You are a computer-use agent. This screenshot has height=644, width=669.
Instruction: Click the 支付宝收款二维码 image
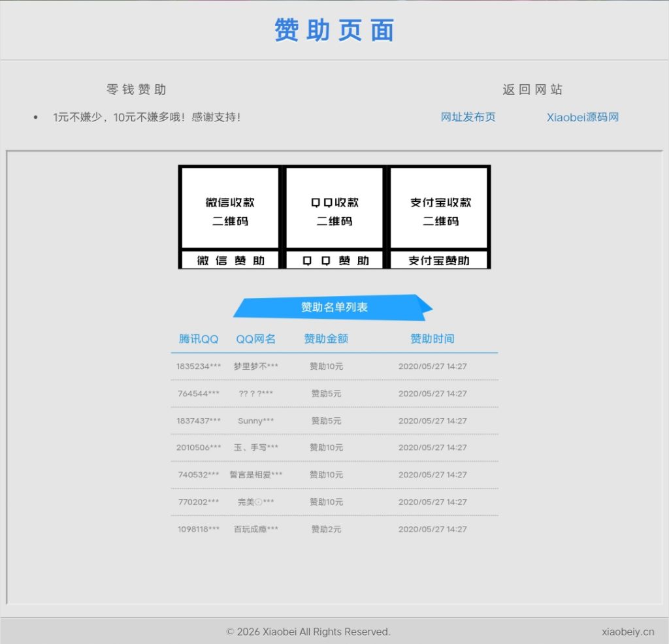(439, 208)
